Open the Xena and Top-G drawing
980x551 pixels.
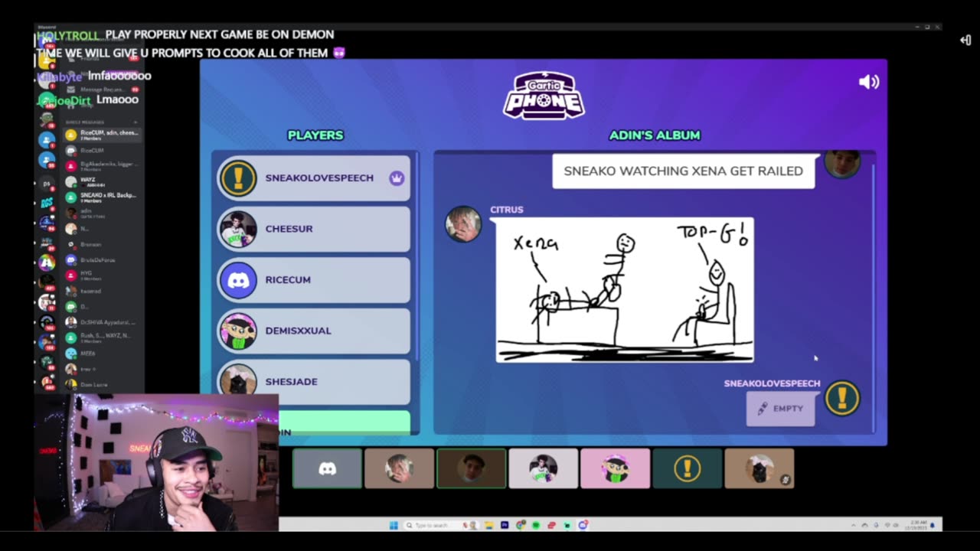point(625,290)
